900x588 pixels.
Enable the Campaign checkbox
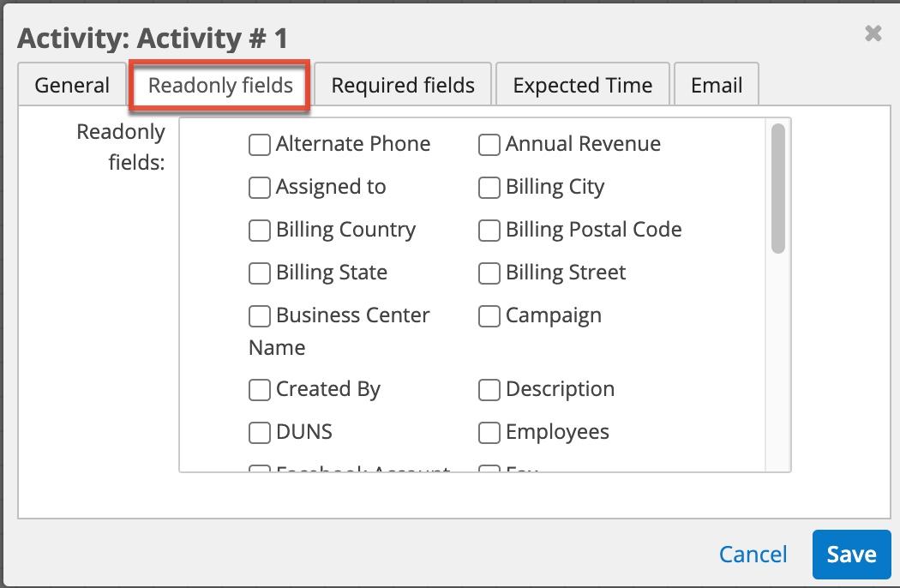[489, 316]
